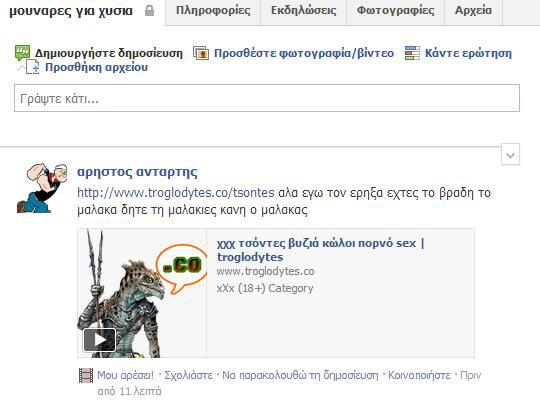The width and height of the screenshot is (540, 413).
Task: Switch to the Εκδηλώσεις tab
Action: coord(303,11)
